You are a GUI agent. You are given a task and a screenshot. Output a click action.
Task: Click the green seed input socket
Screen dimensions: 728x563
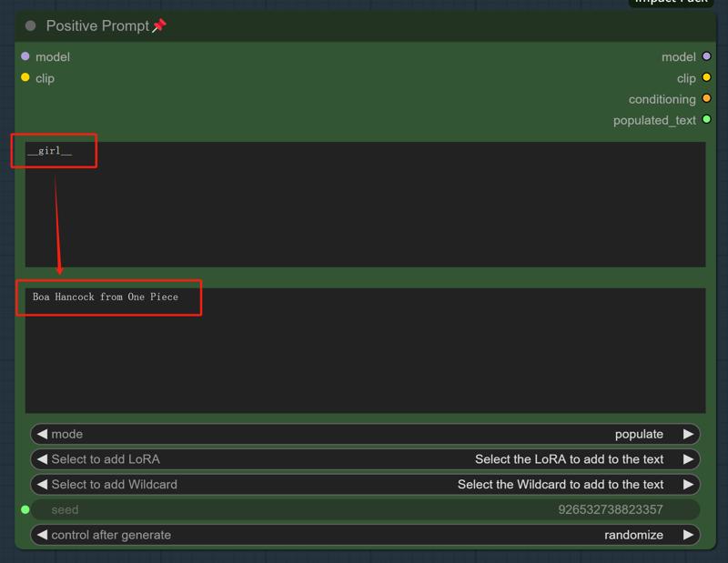(25, 509)
